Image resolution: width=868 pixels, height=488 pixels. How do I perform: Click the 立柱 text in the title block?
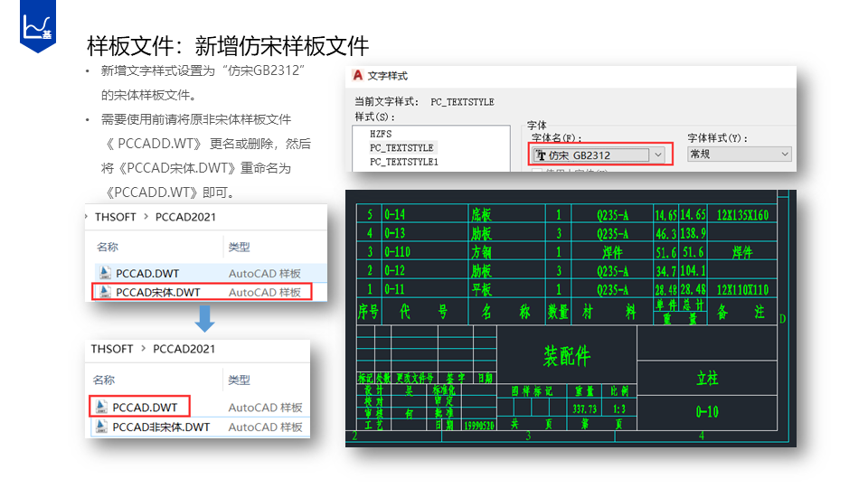tap(707, 378)
